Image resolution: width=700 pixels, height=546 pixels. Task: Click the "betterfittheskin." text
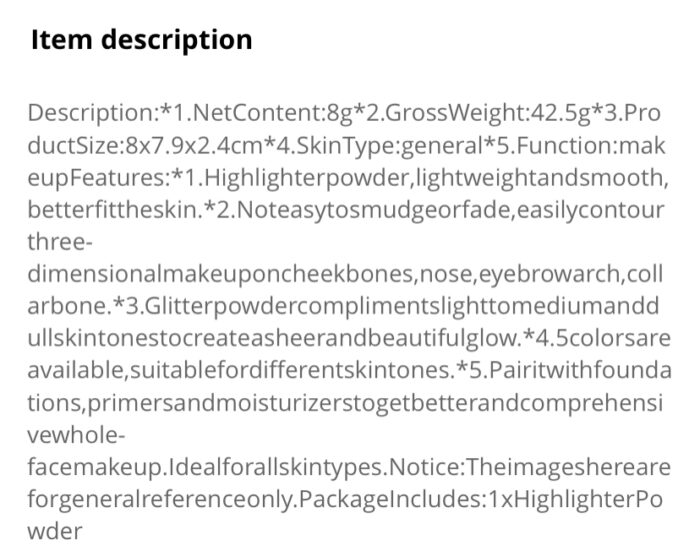115,210
